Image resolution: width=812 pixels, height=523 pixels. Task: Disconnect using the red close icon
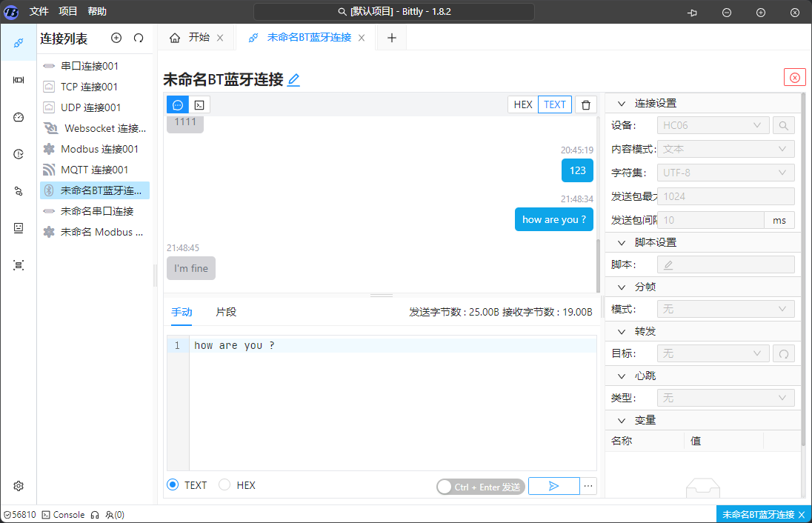pyautogui.click(x=794, y=78)
